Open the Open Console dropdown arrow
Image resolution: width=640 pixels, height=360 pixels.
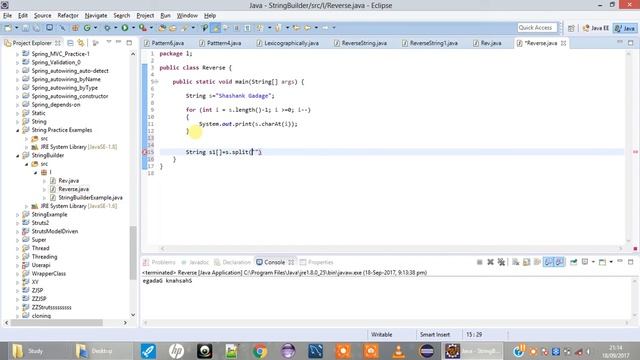pos(611,262)
